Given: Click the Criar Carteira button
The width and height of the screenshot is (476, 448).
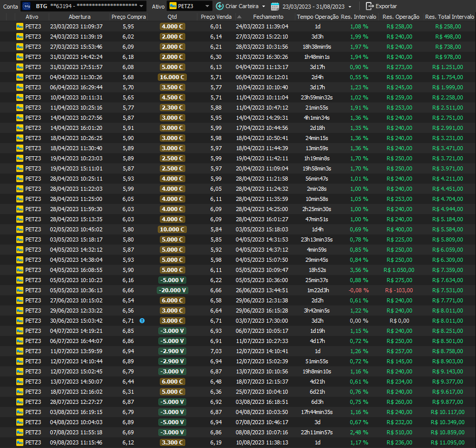Looking at the screenshot, I should tap(241, 6).
